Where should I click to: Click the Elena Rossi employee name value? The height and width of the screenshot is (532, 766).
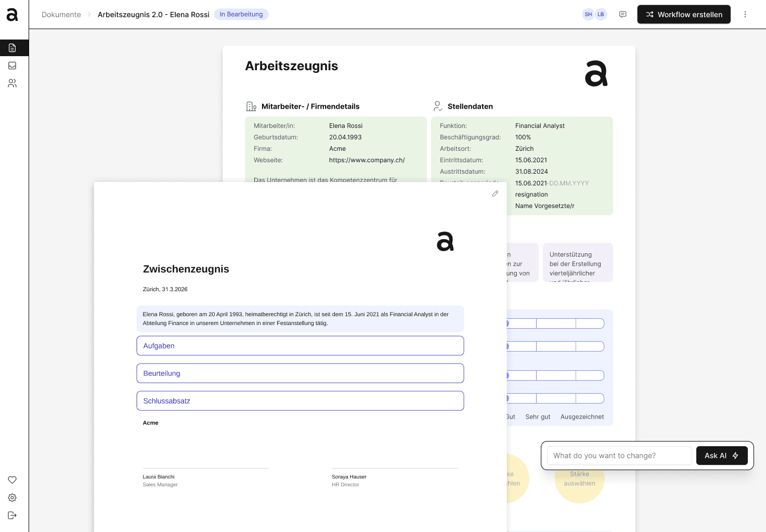346,126
